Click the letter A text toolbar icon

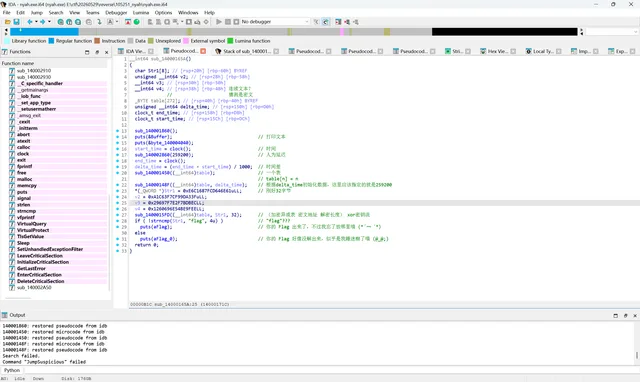(110, 22)
